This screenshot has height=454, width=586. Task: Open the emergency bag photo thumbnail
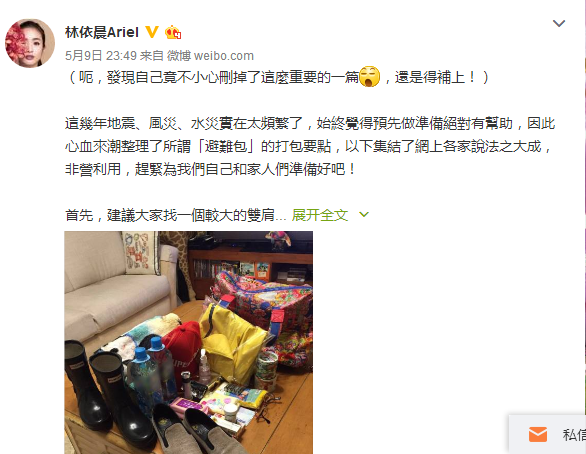tap(188, 342)
